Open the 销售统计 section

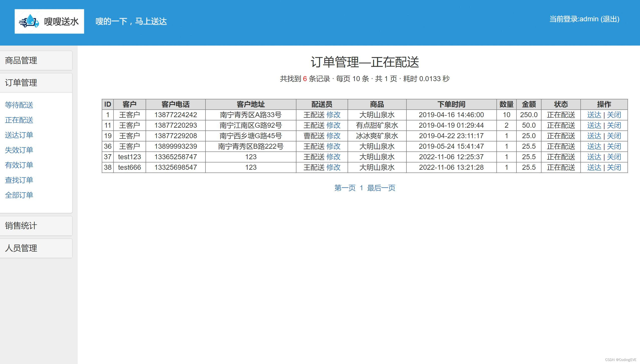click(21, 226)
